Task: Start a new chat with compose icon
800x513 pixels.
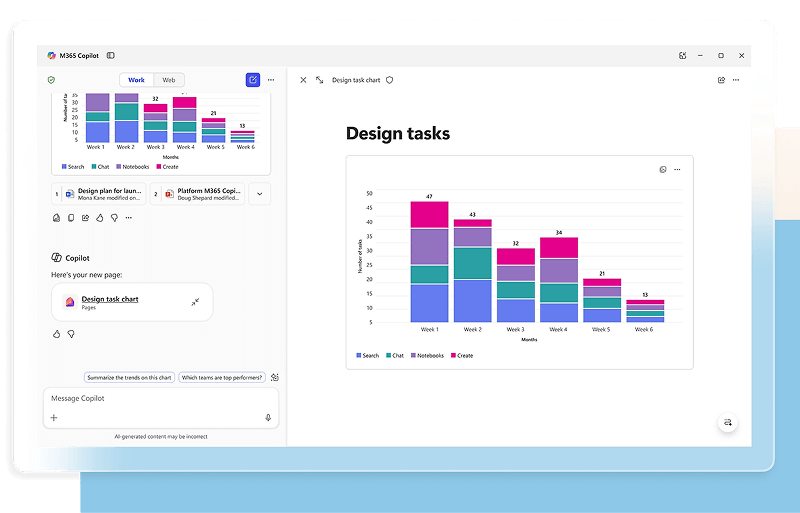Action: coord(253,80)
